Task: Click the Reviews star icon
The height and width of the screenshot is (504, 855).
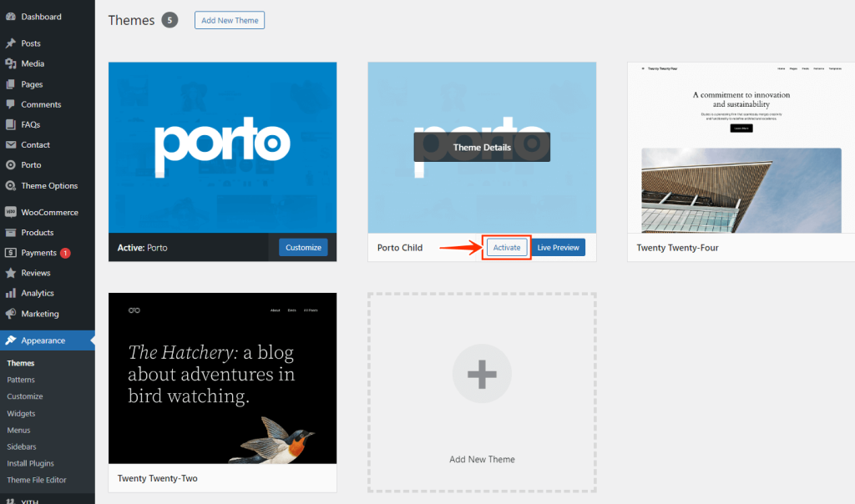Action: pyautogui.click(x=10, y=272)
